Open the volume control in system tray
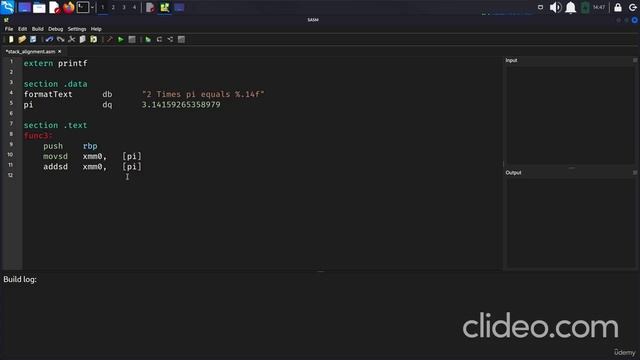640x360 pixels. 555,7
